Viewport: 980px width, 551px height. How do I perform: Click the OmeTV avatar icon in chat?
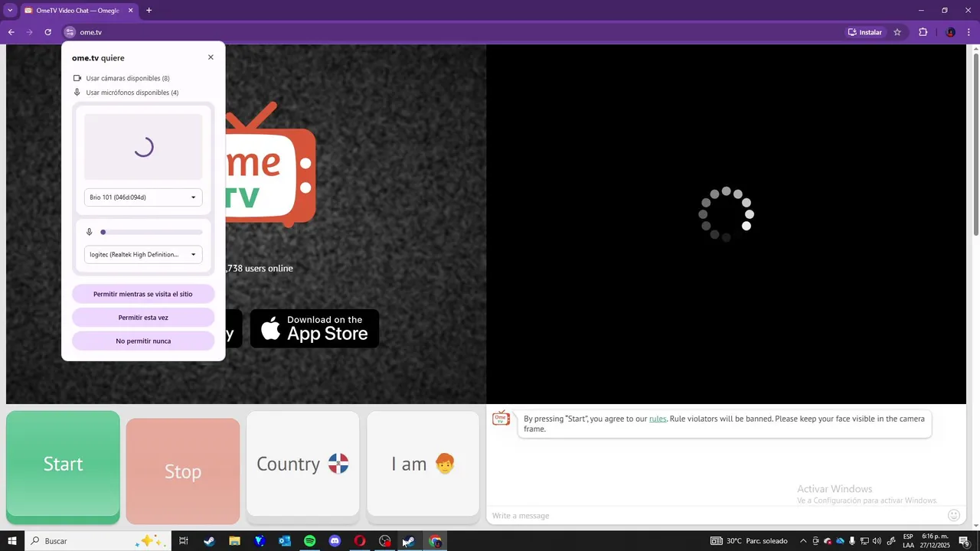(501, 418)
